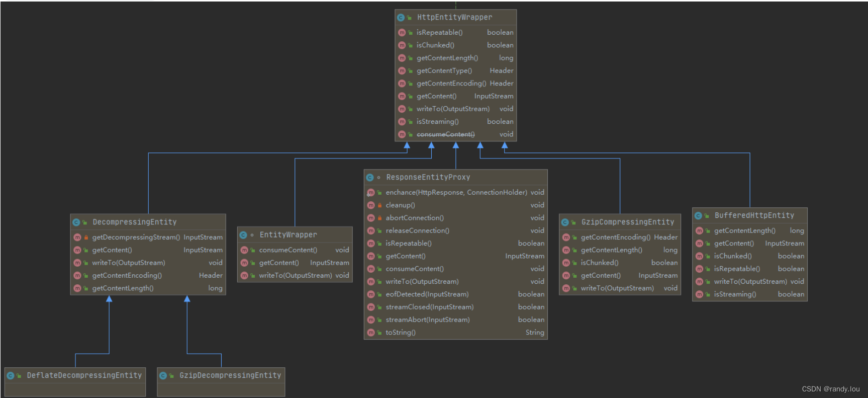The height and width of the screenshot is (398, 868).
Task: Click method icon next to enchance(HttpResponse, ConnectionHolder)
Action: click(371, 193)
